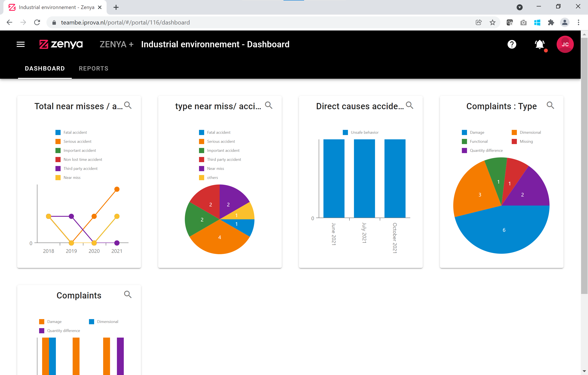The height and width of the screenshot is (375, 588).
Task: Open the notifications bell
Action: [x=539, y=45]
